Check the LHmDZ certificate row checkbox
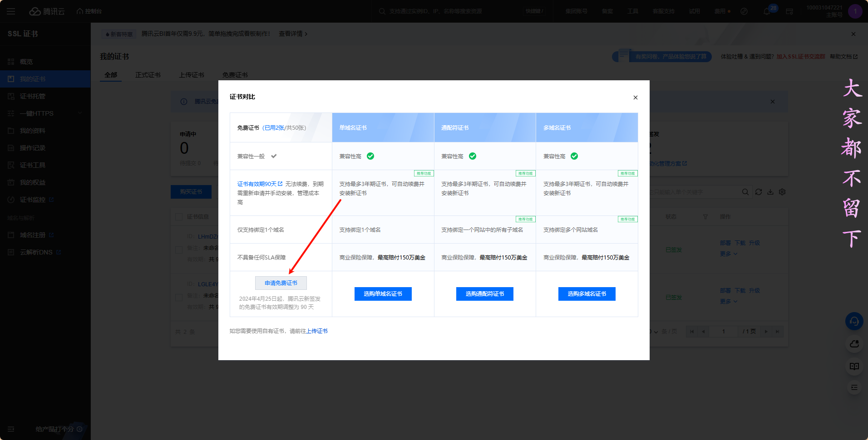The height and width of the screenshot is (440, 868). pos(179,249)
